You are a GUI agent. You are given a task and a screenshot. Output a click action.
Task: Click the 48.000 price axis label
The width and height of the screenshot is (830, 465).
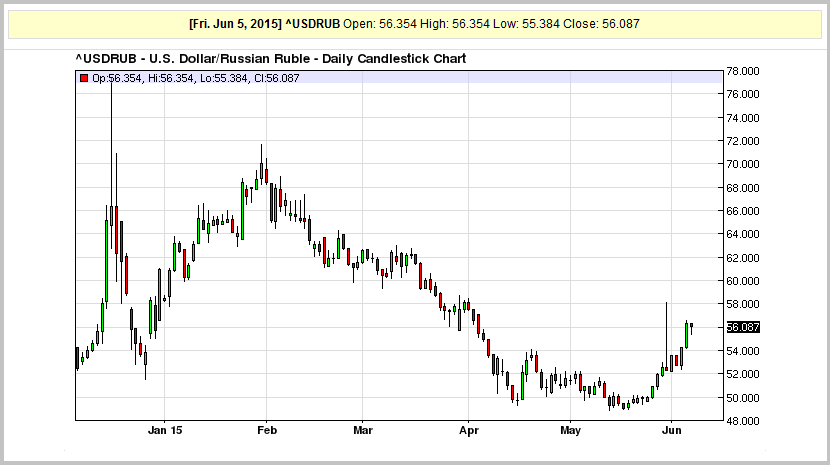743,421
